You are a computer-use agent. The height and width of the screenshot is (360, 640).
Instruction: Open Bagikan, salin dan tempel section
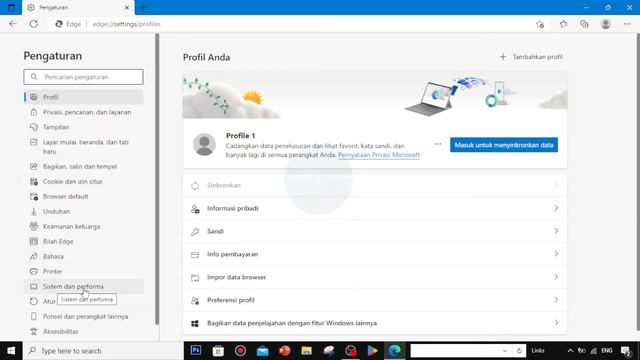pos(84,166)
